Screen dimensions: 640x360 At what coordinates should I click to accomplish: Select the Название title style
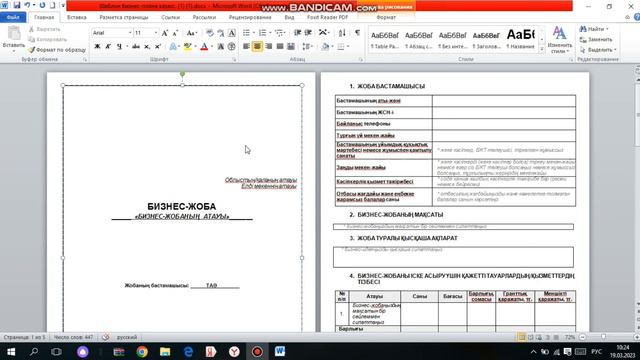(x=520, y=40)
